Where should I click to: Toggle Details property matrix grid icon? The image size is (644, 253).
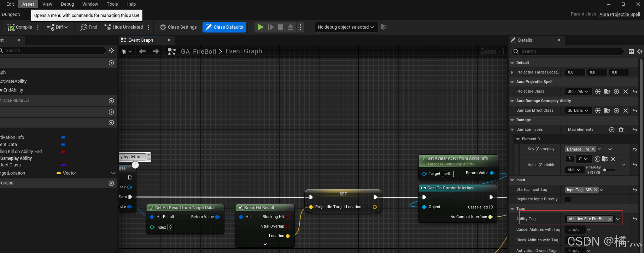[631, 52]
